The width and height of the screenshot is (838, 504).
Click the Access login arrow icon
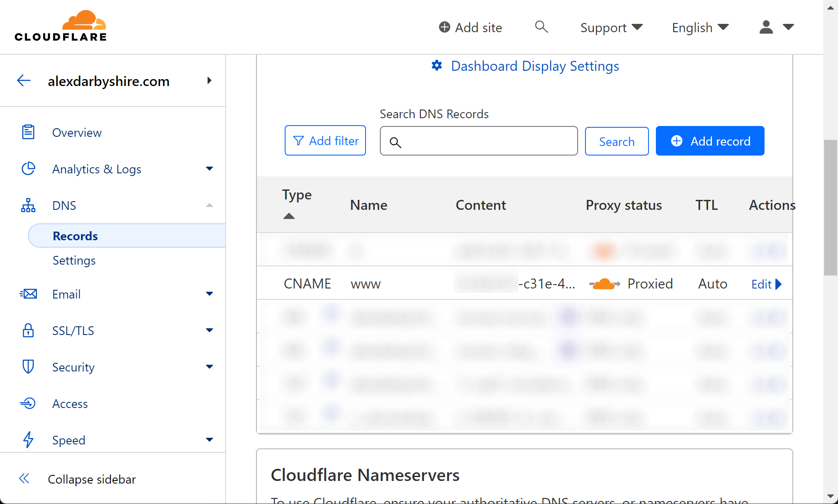27,403
